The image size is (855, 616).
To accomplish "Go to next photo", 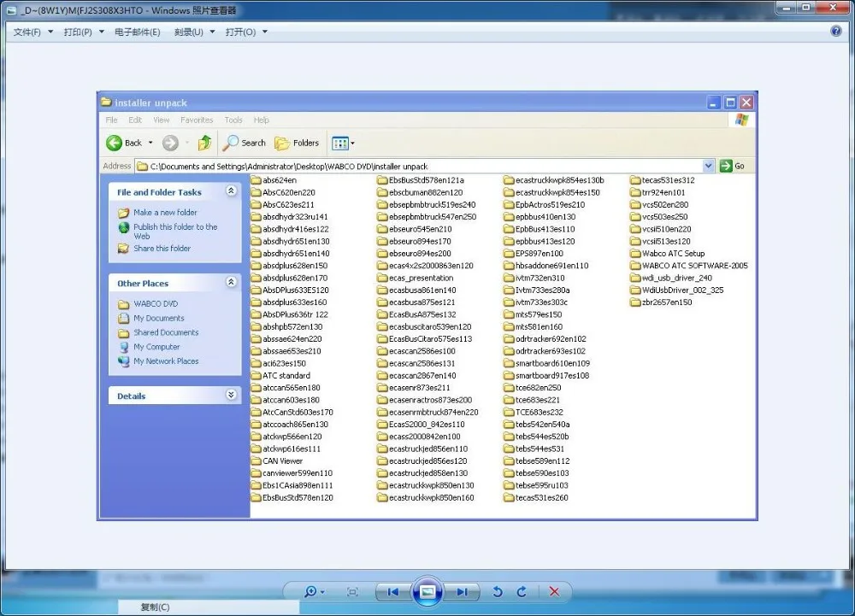I will 462,592.
